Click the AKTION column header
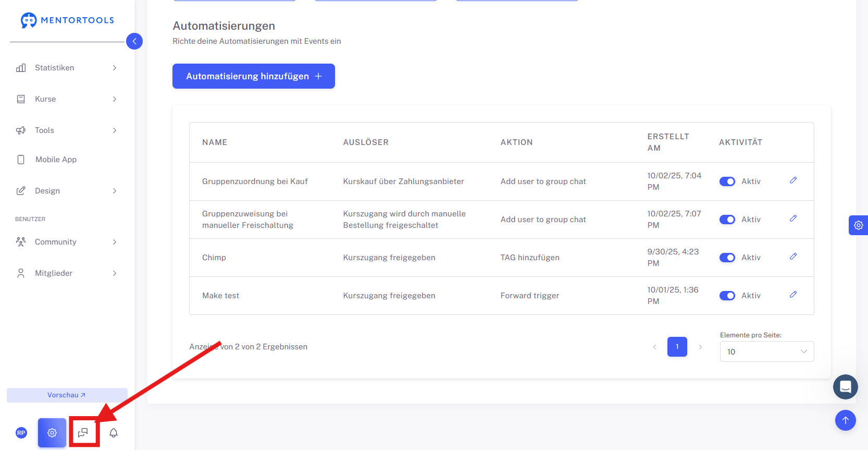Screen dimensions: 868x450 coord(517,142)
